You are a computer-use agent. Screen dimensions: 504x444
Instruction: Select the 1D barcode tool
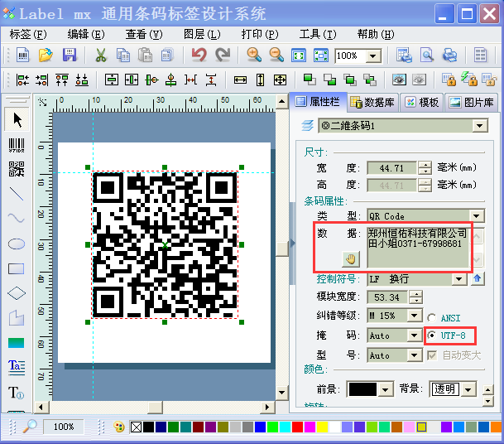(x=17, y=145)
